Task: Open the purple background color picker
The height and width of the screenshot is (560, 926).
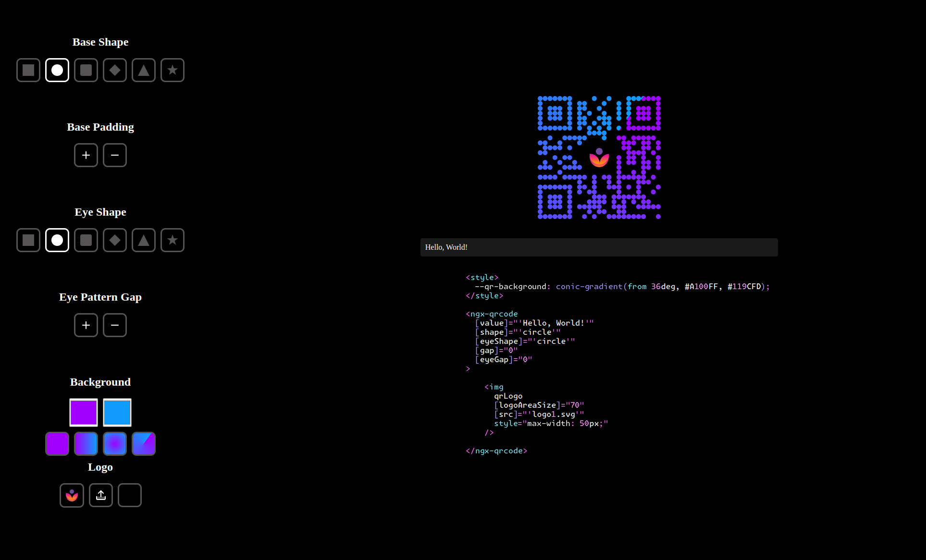Action: (x=84, y=412)
